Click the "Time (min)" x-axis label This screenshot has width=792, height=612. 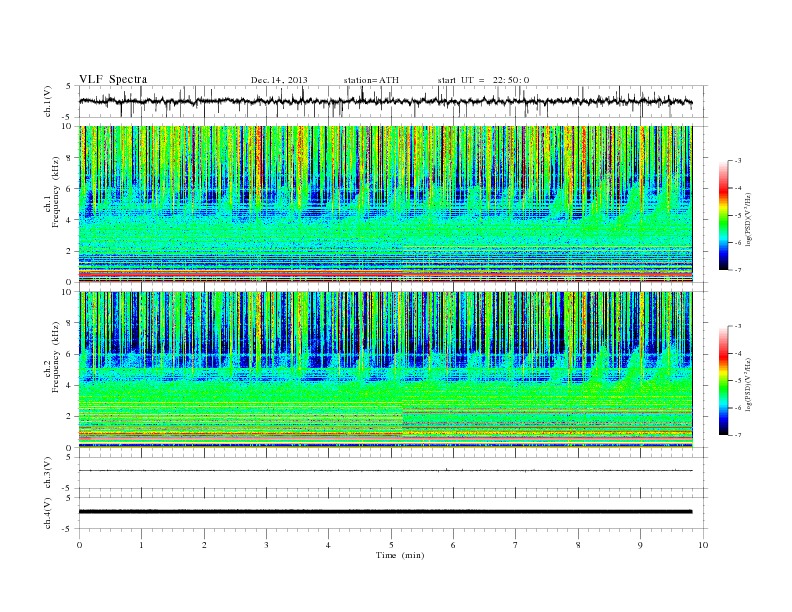click(x=400, y=555)
